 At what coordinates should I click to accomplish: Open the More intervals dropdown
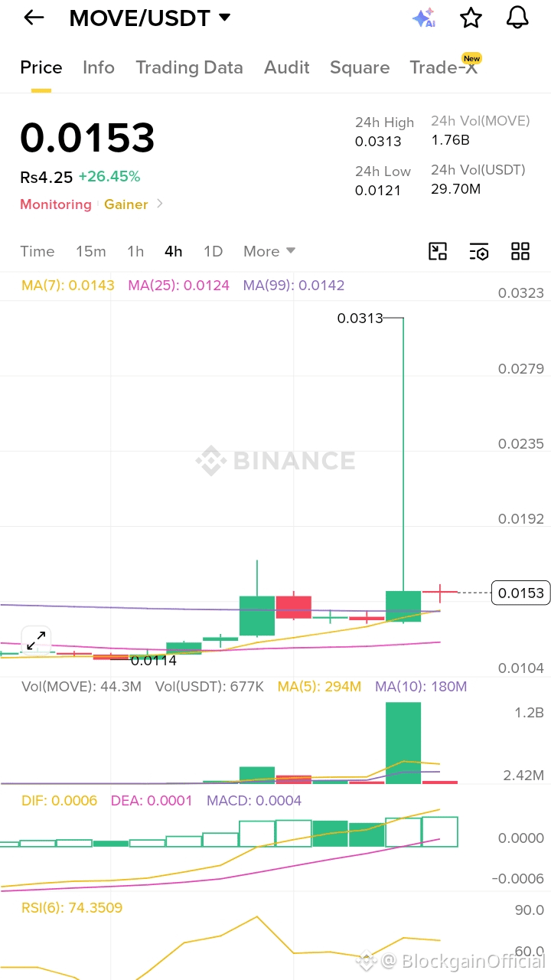coord(269,251)
